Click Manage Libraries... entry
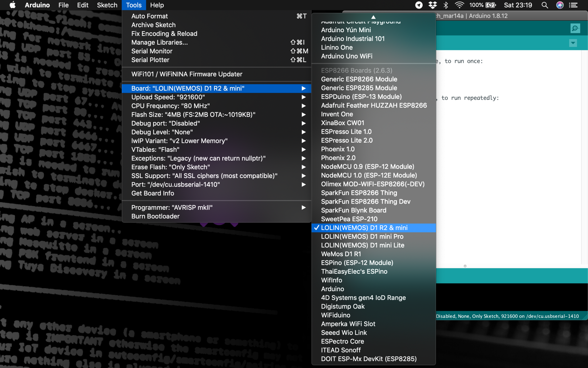 pyautogui.click(x=159, y=42)
